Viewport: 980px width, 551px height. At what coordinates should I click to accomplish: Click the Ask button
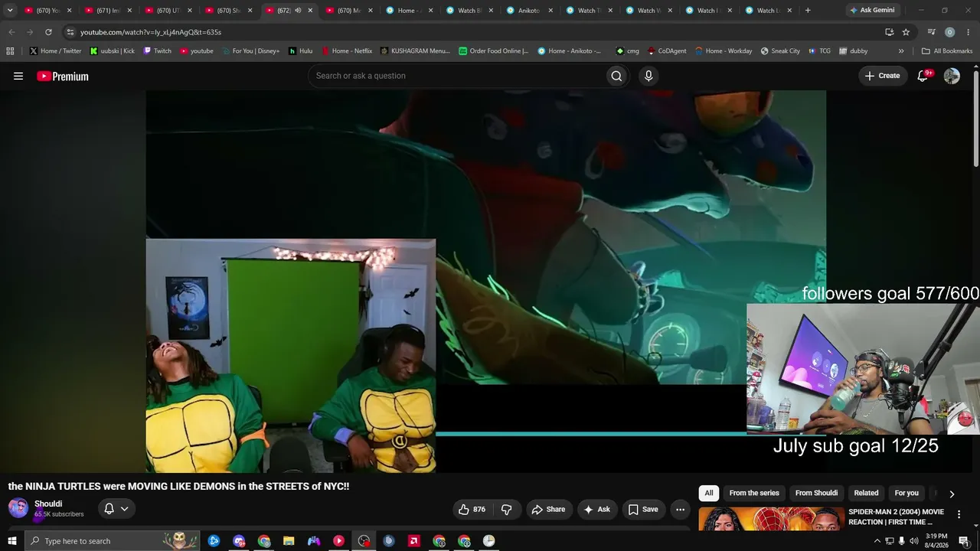pos(596,510)
